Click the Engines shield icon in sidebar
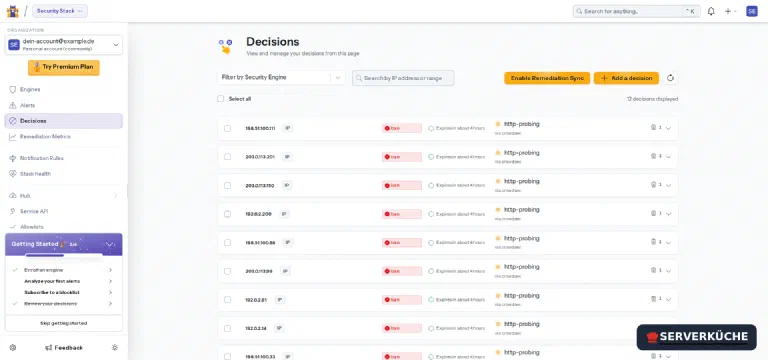Screen dimensions: 768x360 pos(13,90)
